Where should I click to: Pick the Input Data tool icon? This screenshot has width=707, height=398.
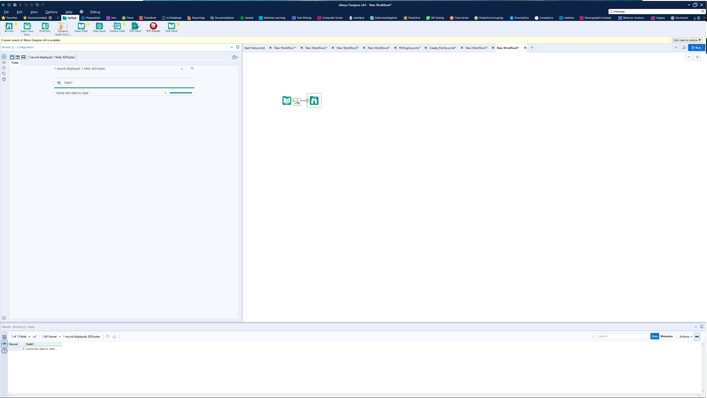tap(81, 27)
